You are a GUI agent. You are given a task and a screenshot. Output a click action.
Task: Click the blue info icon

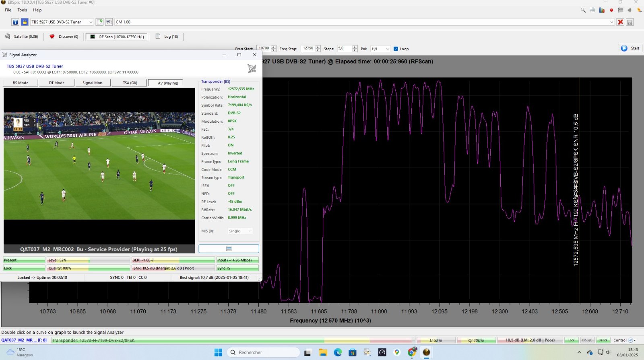15,22
